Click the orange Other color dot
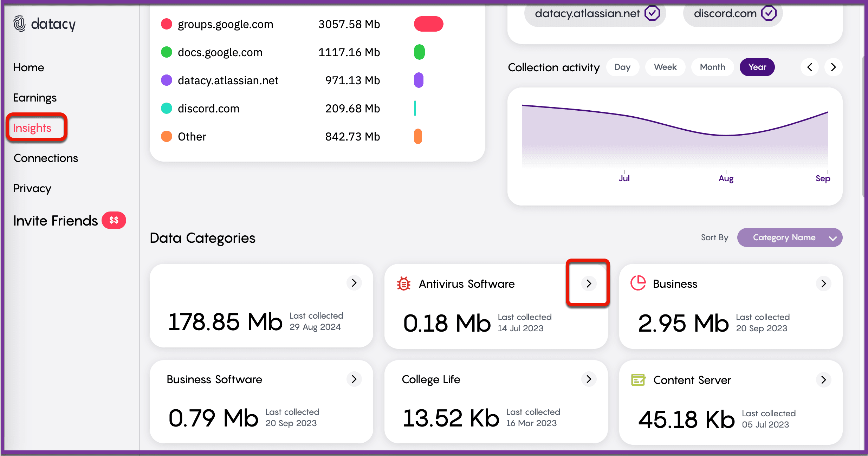This screenshot has width=868, height=456. point(167,136)
